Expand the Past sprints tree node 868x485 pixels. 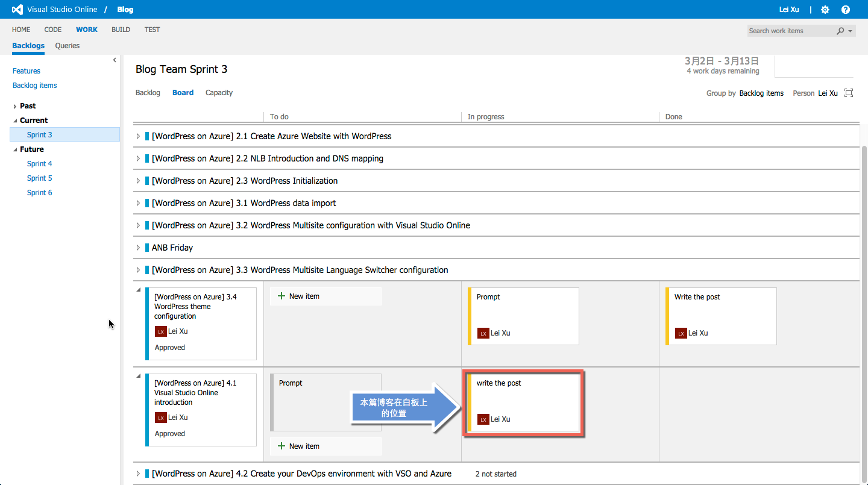point(15,106)
